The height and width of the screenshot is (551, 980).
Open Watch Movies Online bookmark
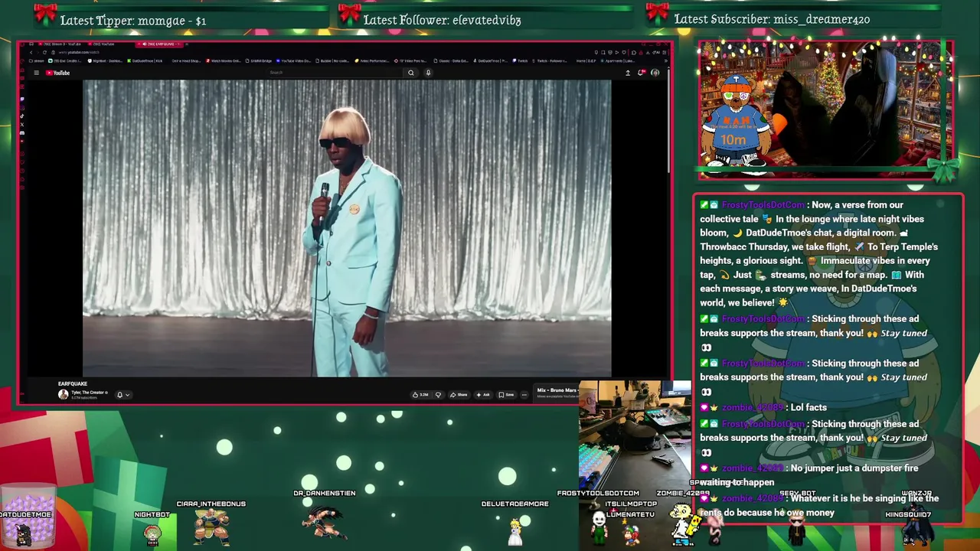(x=224, y=61)
